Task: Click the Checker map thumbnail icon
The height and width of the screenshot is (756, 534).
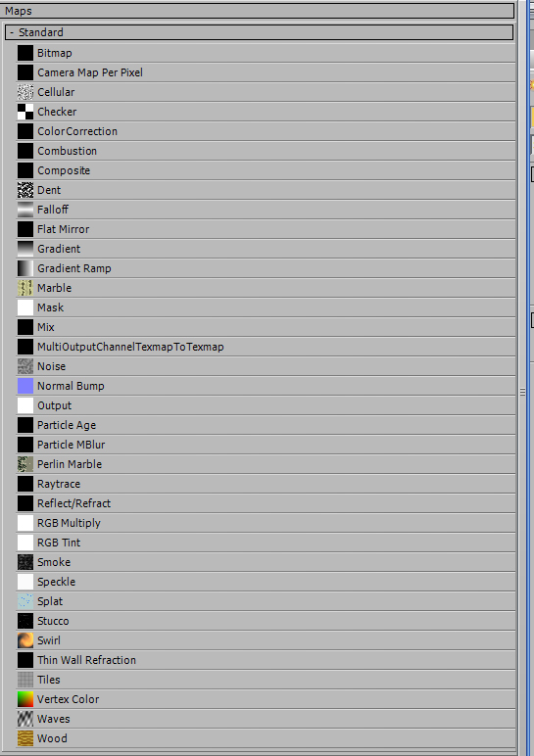Action: [x=25, y=112]
